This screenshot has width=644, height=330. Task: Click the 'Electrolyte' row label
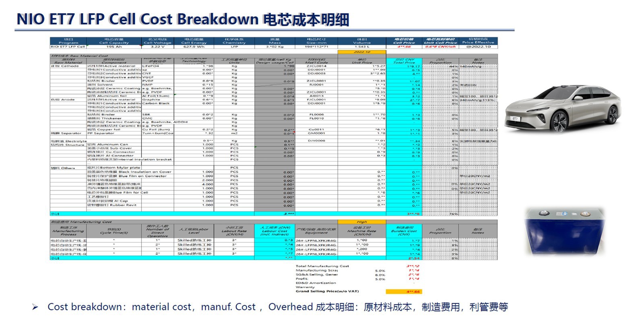point(68,141)
